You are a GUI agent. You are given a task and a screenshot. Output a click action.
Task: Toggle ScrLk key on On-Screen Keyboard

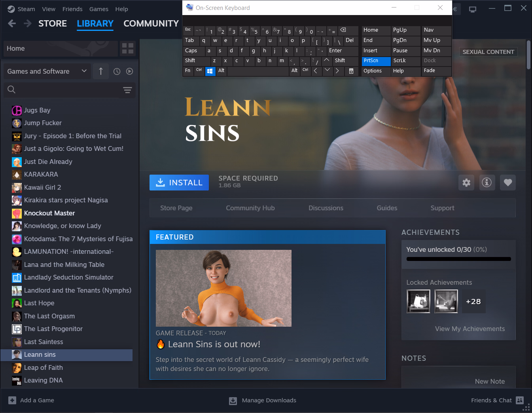pos(405,61)
